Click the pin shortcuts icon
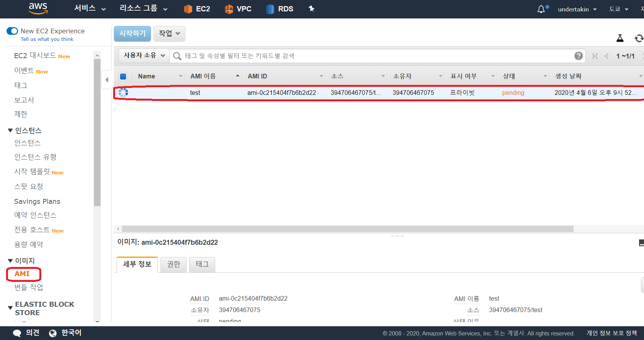This screenshot has width=644, height=340. coord(311,8)
